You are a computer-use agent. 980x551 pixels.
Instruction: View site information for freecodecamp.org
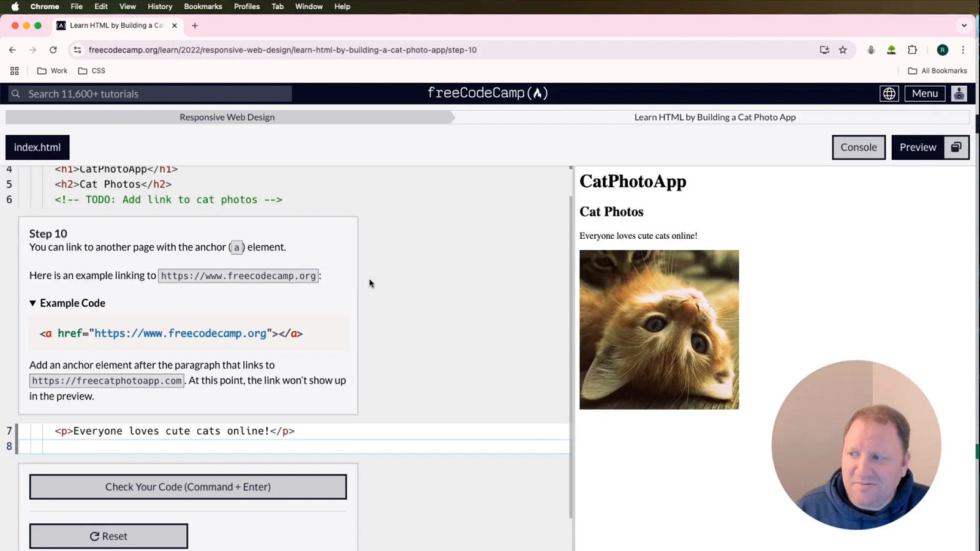click(77, 50)
